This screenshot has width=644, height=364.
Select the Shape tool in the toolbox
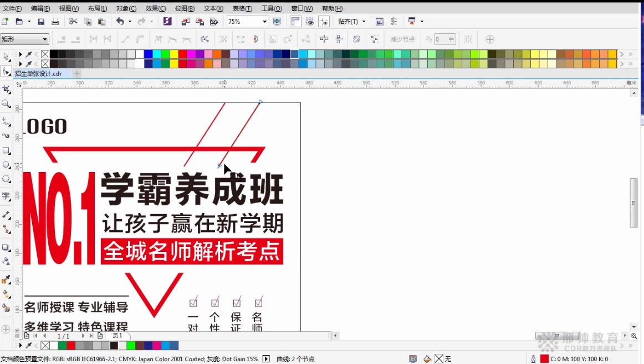pos(7,71)
